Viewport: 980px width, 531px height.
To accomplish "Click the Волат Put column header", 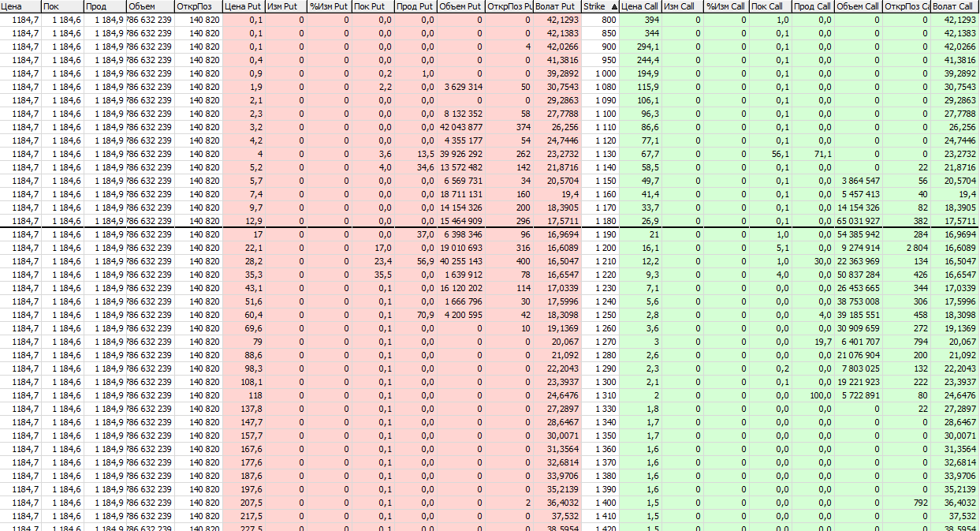I will coord(557,6).
